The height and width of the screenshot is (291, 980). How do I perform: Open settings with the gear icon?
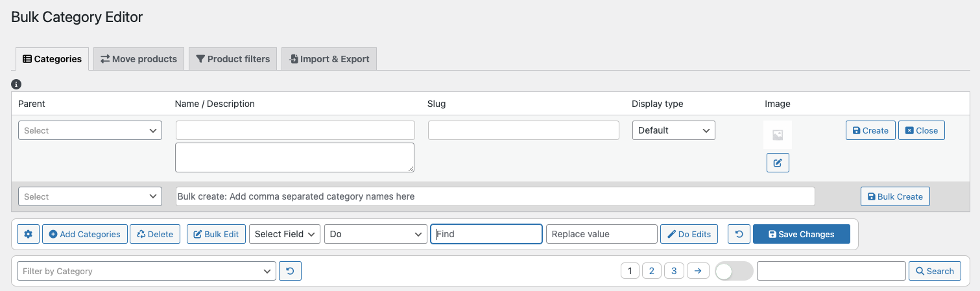pyautogui.click(x=28, y=234)
